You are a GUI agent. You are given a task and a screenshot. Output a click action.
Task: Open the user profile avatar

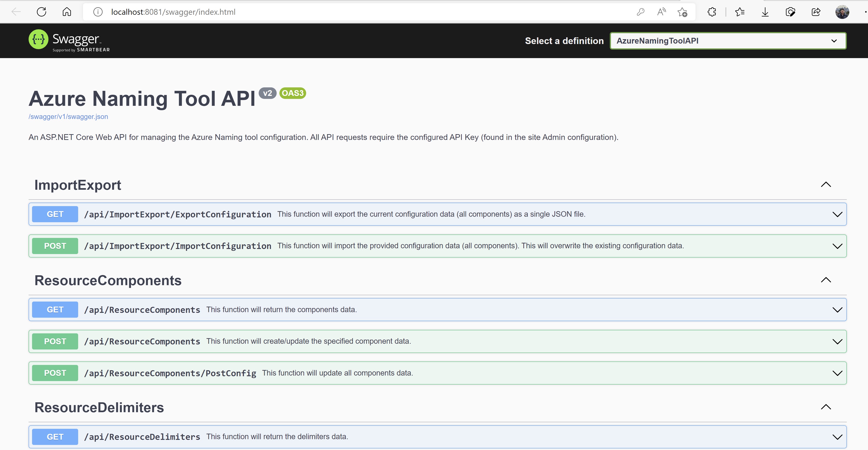(x=842, y=12)
